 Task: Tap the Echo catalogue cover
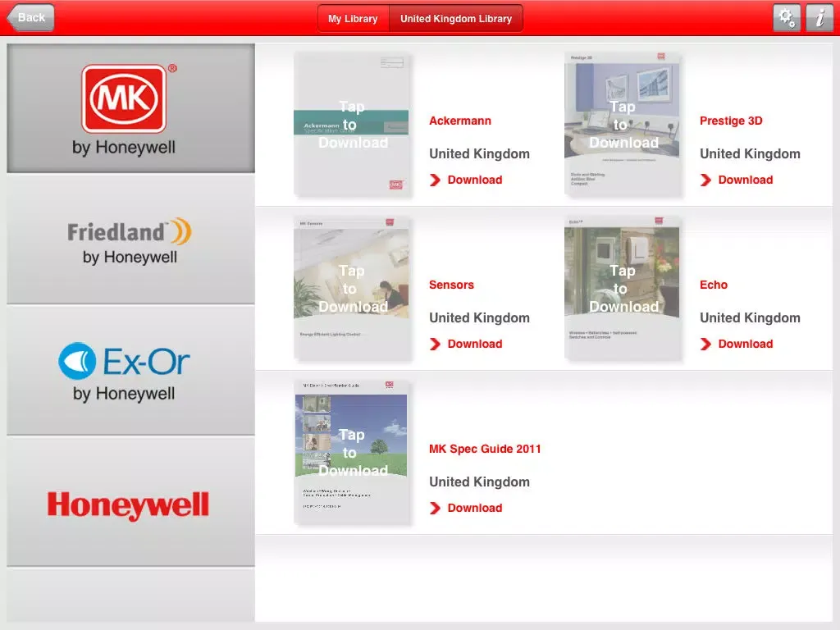pos(623,288)
